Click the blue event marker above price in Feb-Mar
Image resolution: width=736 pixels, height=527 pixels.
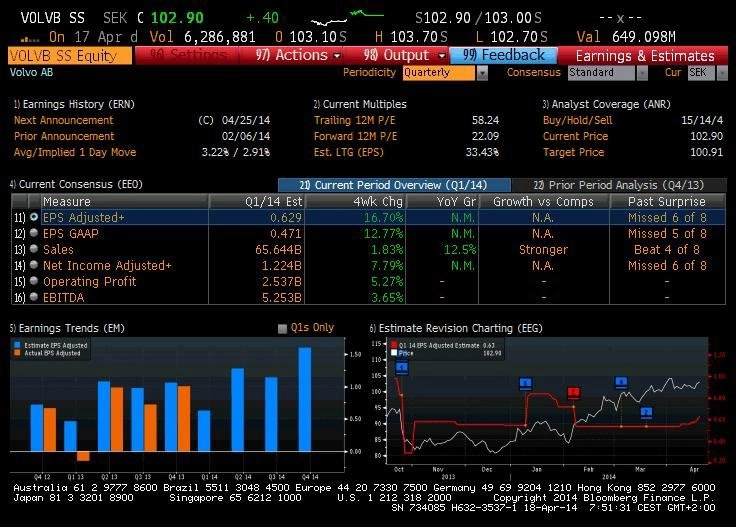[621, 382]
